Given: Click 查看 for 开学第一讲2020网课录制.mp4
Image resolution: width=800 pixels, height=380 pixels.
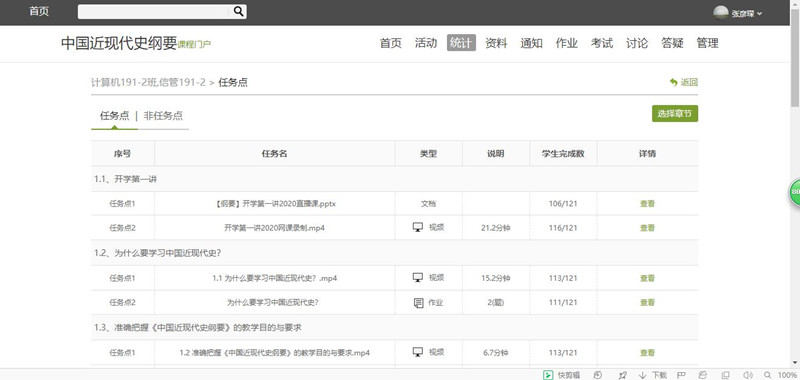Looking at the screenshot, I should [647, 228].
